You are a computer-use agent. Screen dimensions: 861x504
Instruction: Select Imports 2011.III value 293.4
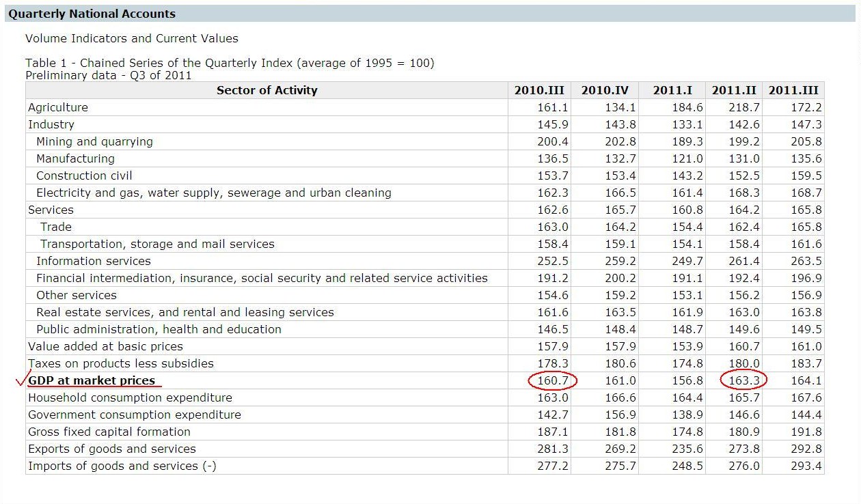806,466
